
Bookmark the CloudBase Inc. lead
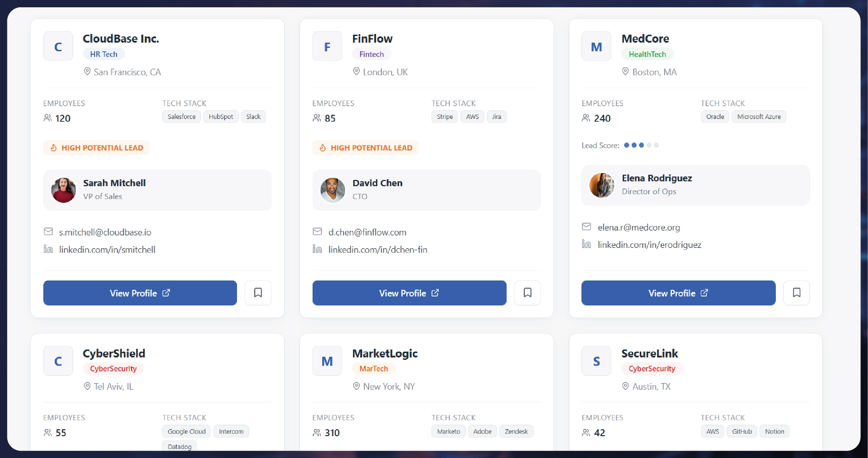click(258, 293)
